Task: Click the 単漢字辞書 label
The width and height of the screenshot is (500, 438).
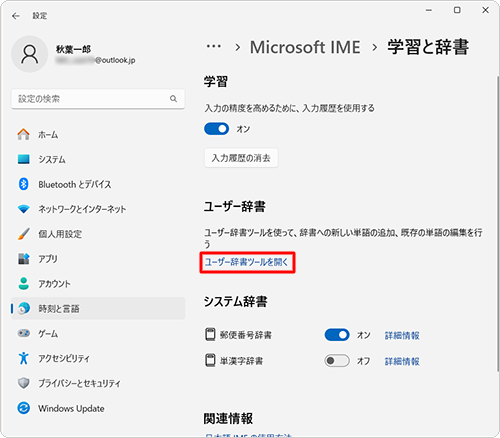Action: (x=241, y=361)
